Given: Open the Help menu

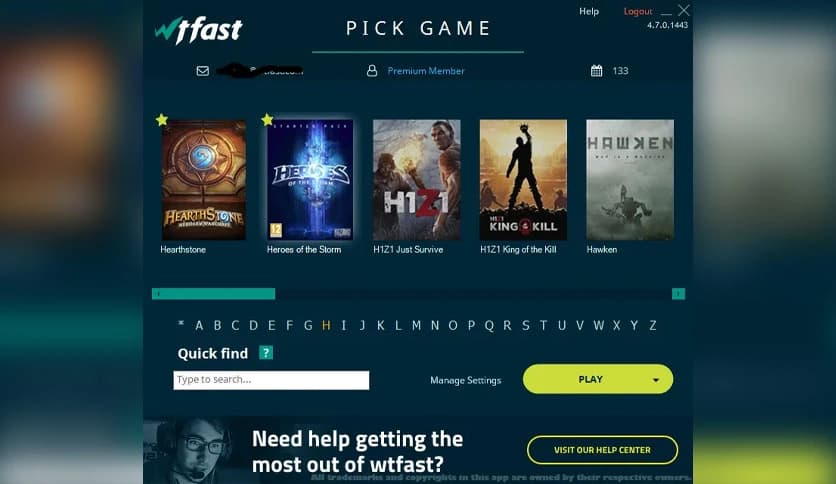Looking at the screenshot, I should click(x=589, y=11).
